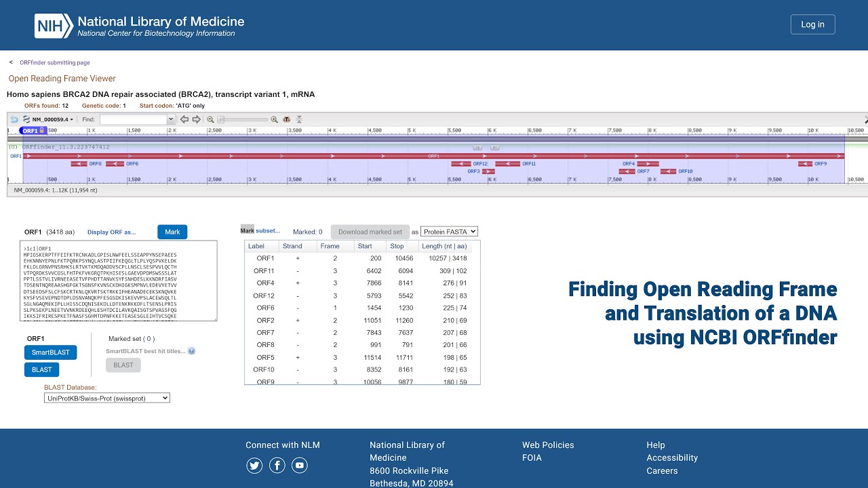The height and width of the screenshot is (488, 868).
Task: Open the Protein FASTA format dropdown
Action: tap(449, 232)
